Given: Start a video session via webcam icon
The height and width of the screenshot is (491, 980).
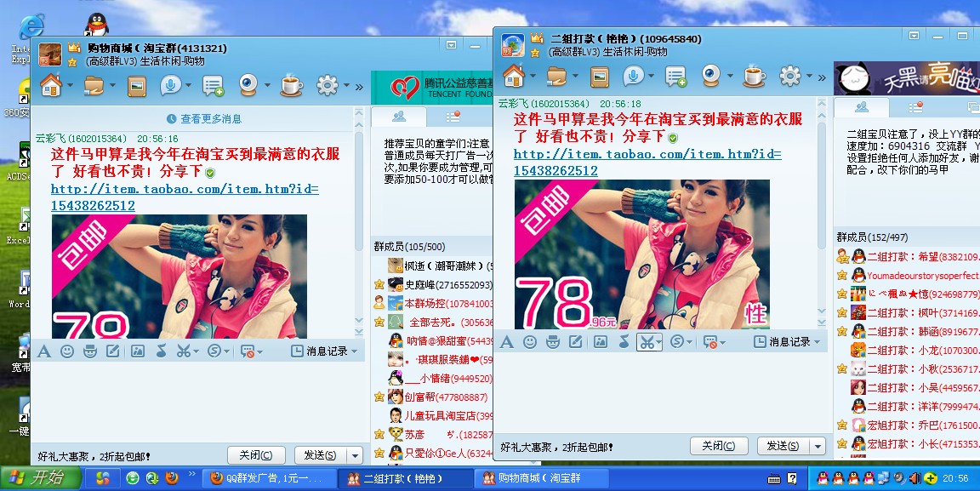Looking at the screenshot, I should [248, 85].
